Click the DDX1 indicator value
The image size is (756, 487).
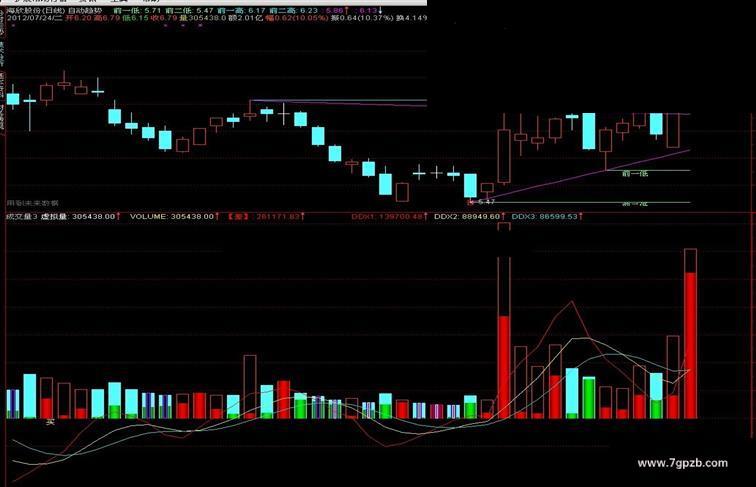tap(387, 216)
